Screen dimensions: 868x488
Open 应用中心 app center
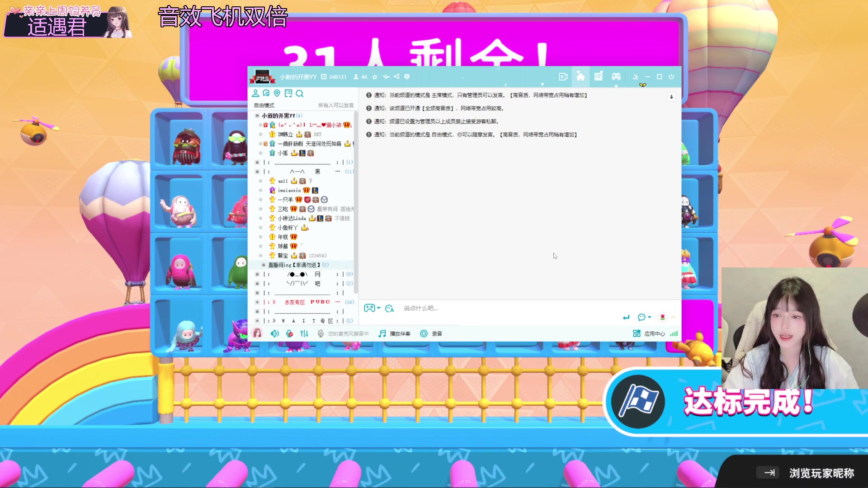(649, 333)
